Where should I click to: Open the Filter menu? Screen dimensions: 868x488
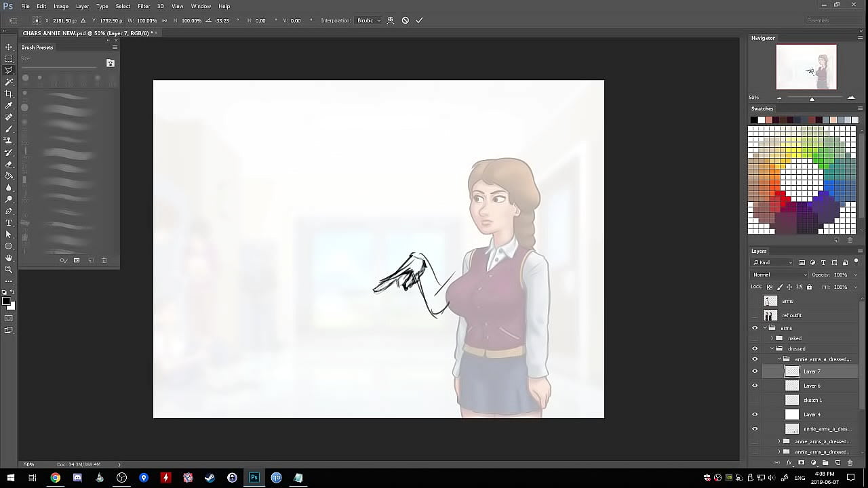click(144, 6)
